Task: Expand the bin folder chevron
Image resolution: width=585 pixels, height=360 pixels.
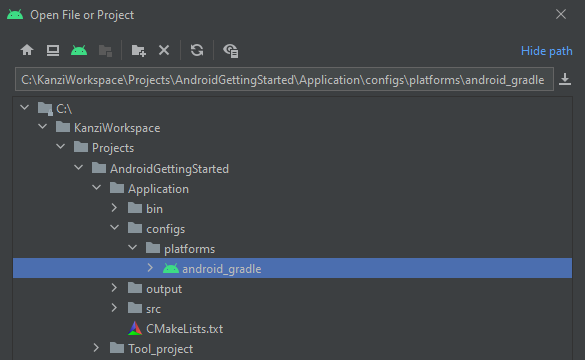Action: tap(114, 208)
